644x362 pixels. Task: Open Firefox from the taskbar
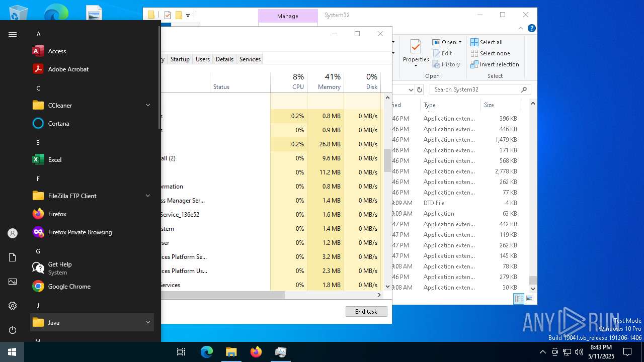(x=256, y=352)
